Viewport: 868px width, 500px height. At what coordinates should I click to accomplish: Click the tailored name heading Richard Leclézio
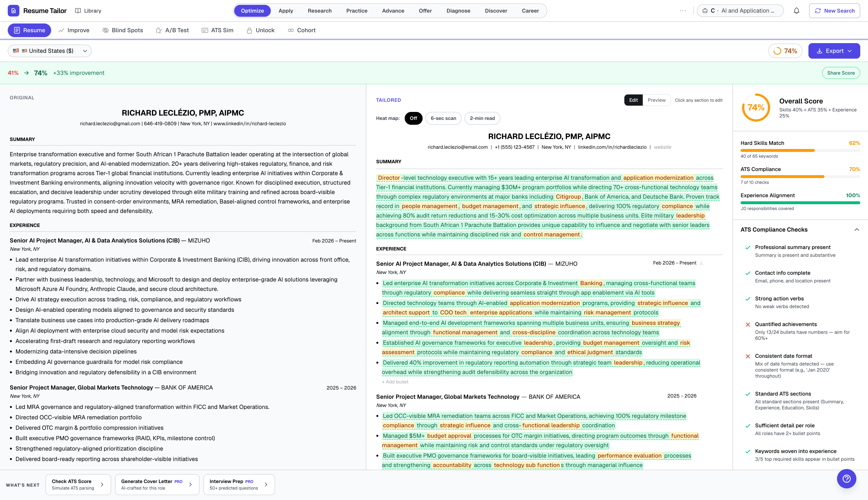tap(549, 136)
